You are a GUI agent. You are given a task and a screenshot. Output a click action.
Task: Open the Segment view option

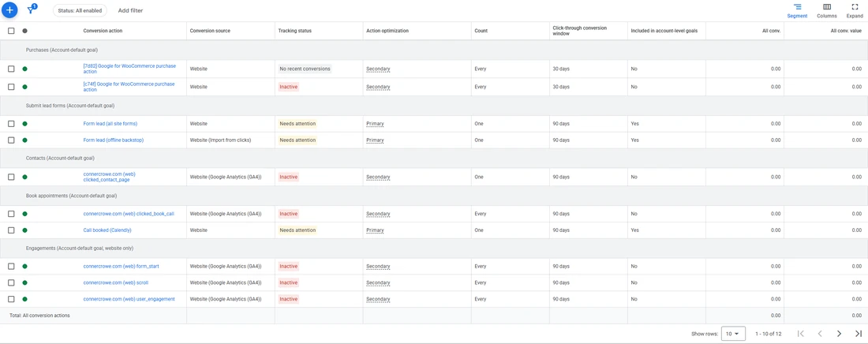797,10
